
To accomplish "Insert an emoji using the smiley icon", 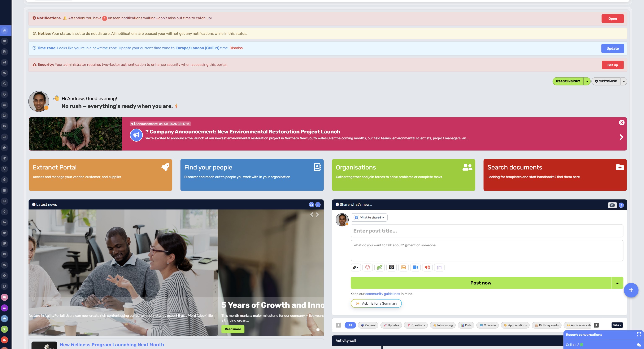I will point(367,267).
